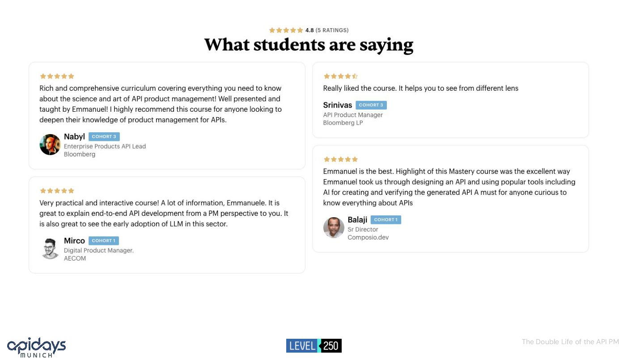644x362 pixels.
Task: Click the name Srinivas
Action: (338, 105)
